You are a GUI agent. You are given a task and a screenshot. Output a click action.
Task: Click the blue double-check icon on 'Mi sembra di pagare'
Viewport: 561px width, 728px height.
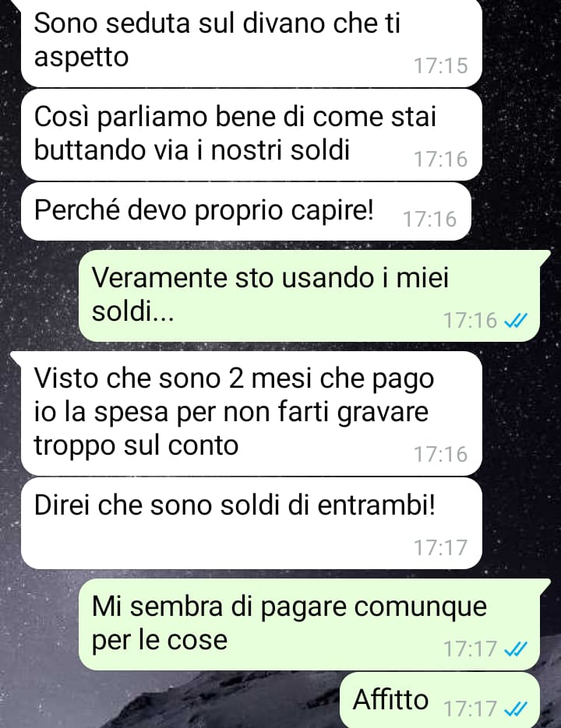[516, 649]
